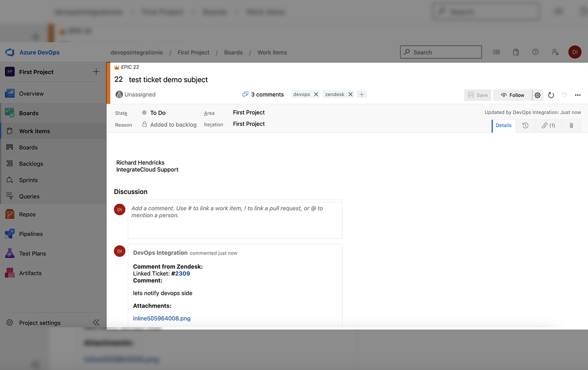Open attachment inline505964008.png

(162, 318)
